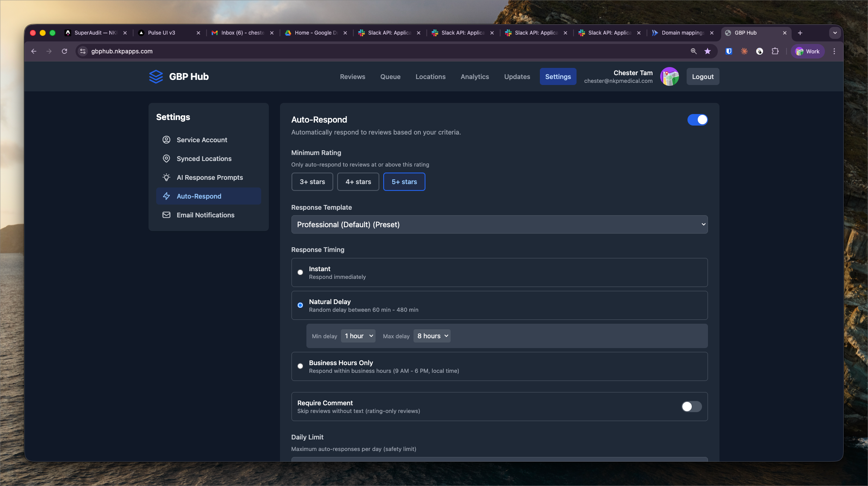Disable the Auto-Respond main toggle
The width and height of the screenshot is (868, 486).
coord(697,120)
